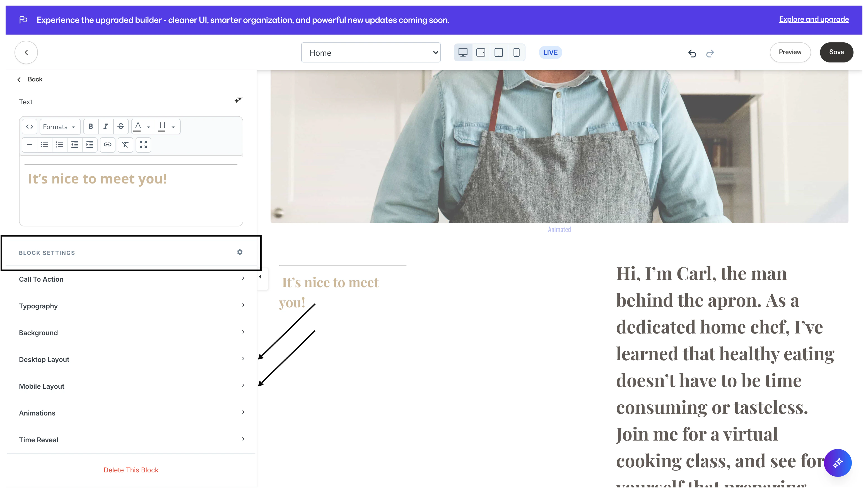
Task: Expand the Desktop Layout settings
Action: (131, 360)
